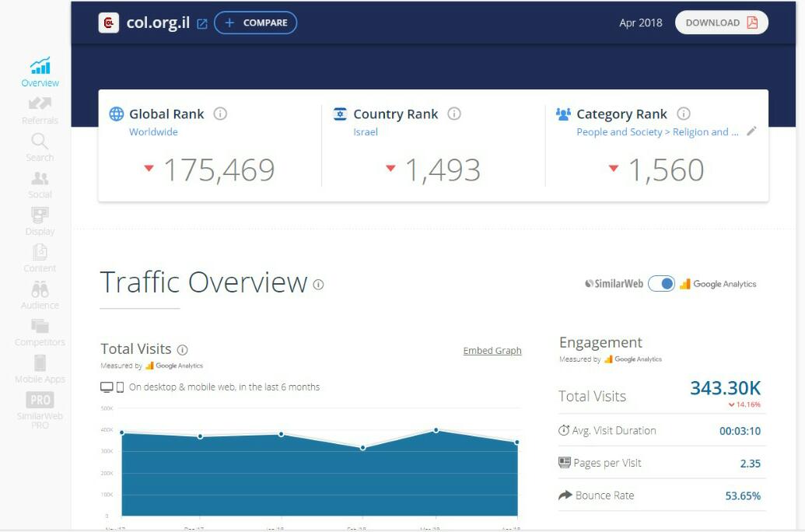Toggle SimilarWeb / Google Analytics data source switch
Screen dimensions: 805x532
661,284
